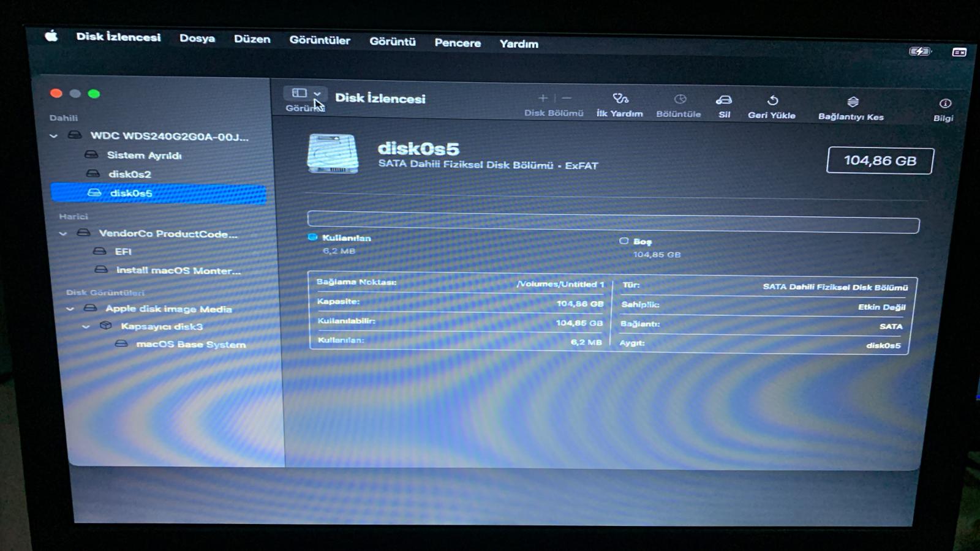This screenshot has width=980, height=551.
Task: Open keyboard input source menu icon
Action: click(x=959, y=53)
